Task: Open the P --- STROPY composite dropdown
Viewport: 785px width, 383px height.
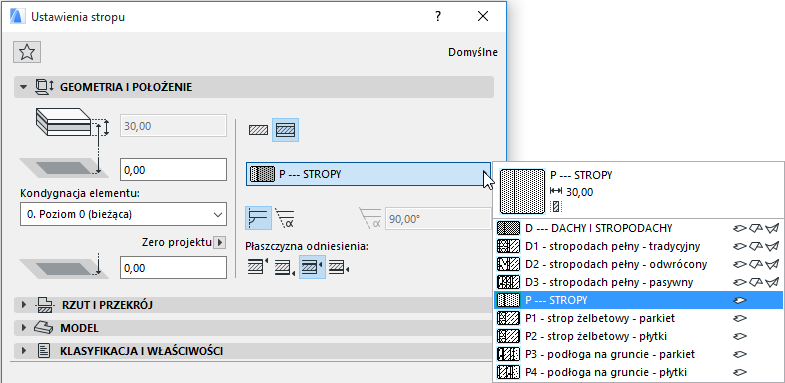Action: pyautogui.click(x=368, y=174)
